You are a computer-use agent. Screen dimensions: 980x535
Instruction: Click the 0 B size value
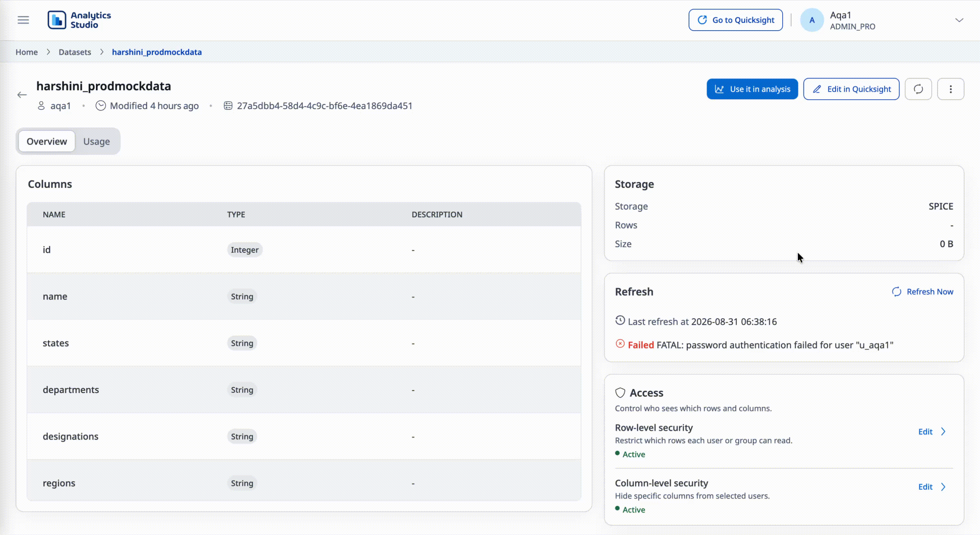947,244
